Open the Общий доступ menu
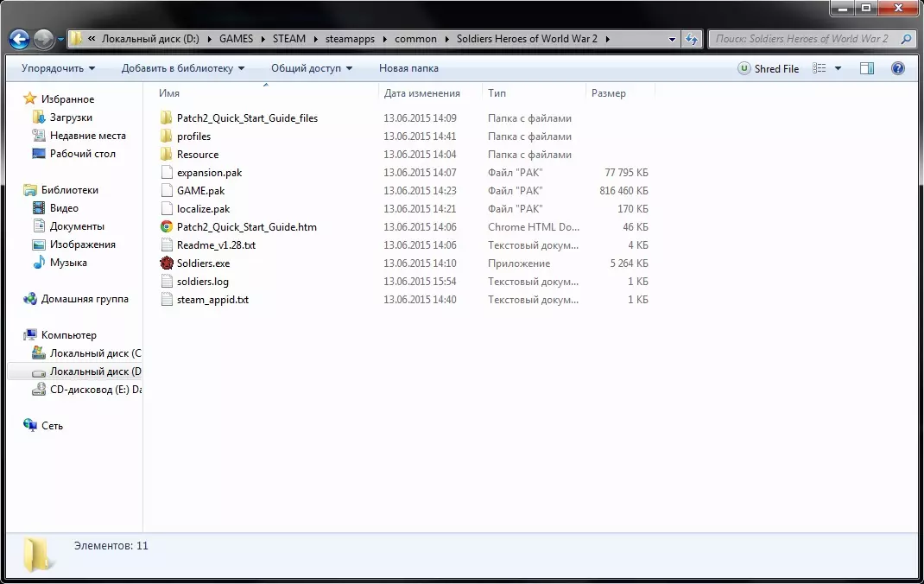Screen dimensions: 924x584 312,68
